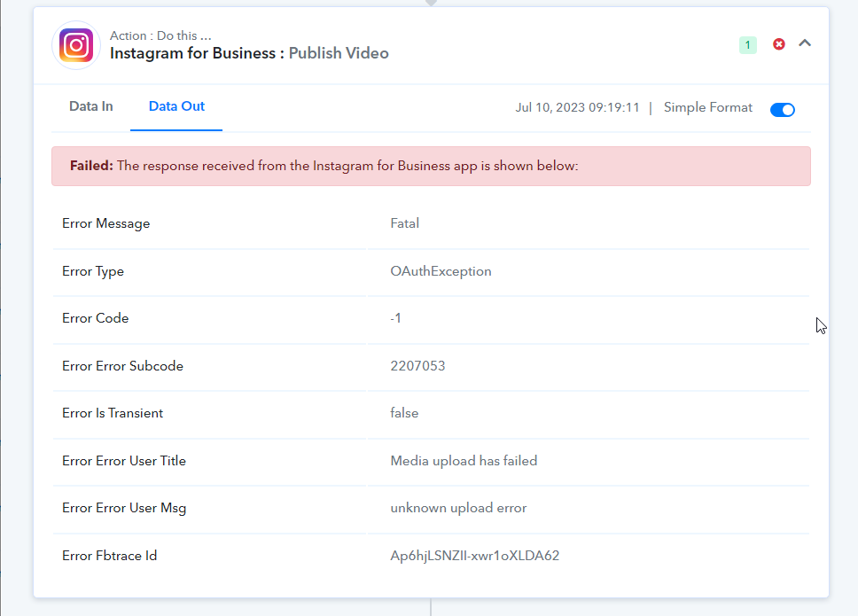Toggle the Simple Format switch
The image size is (858, 616).
click(782, 109)
